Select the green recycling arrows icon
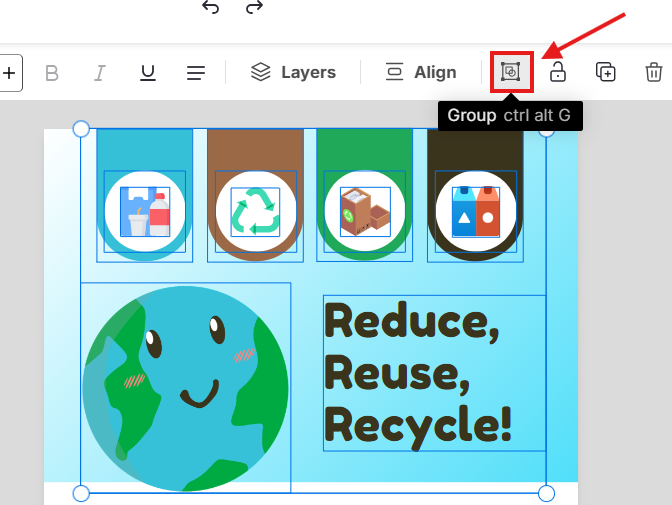This screenshot has width=672, height=505. click(x=255, y=211)
